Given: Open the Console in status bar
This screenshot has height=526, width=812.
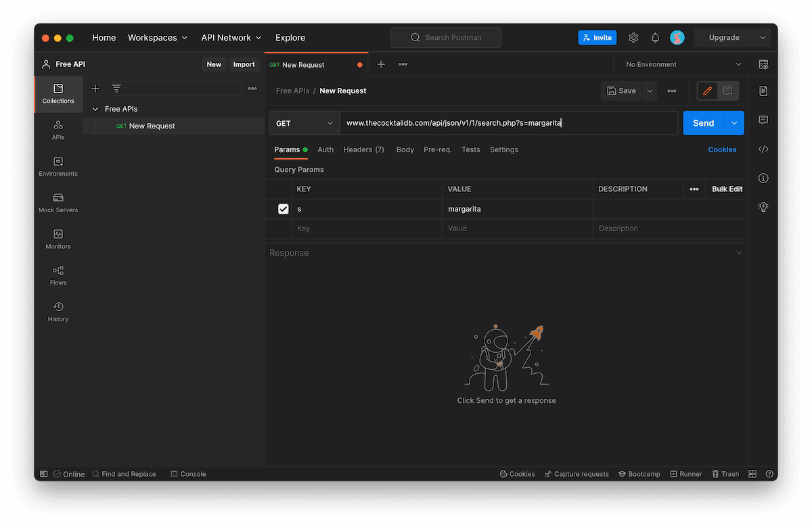Looking at the screenshot, I should click(x=188, y=474).
